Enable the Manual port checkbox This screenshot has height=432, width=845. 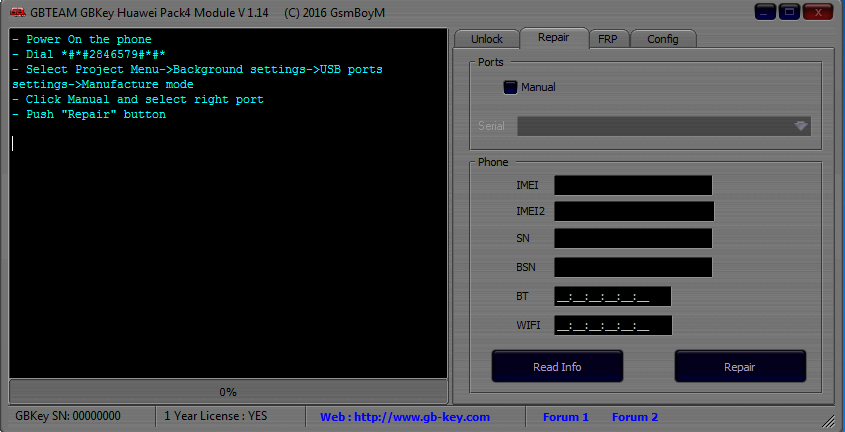(x=510, y=87)
